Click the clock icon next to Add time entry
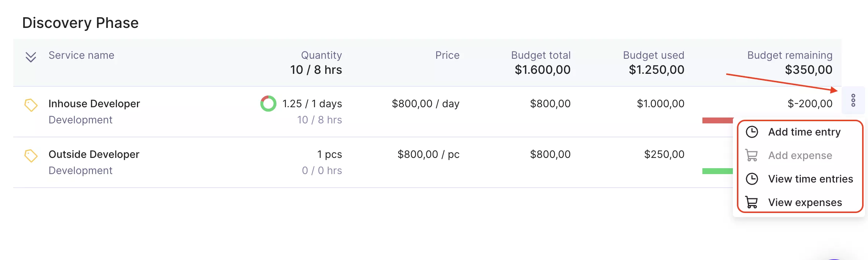This screenshot has height=260, width=868. click(752, 132)
